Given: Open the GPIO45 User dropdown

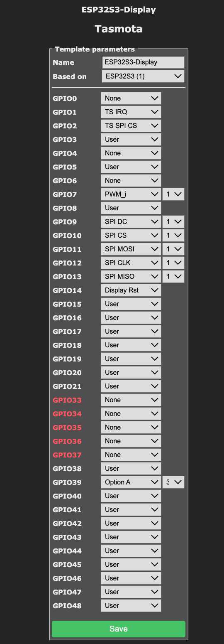Looking at the screenshot, I should coord(131,565).
